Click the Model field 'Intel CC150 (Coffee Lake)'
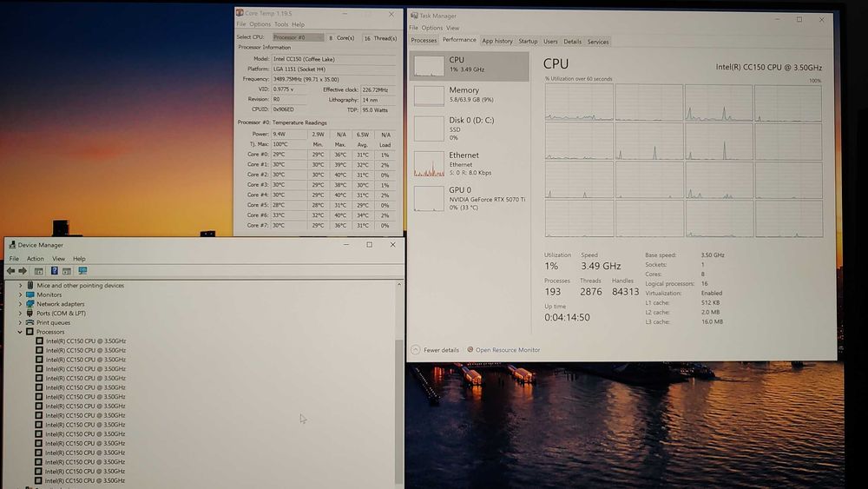868x489 pixels. (x=333, y=59)
